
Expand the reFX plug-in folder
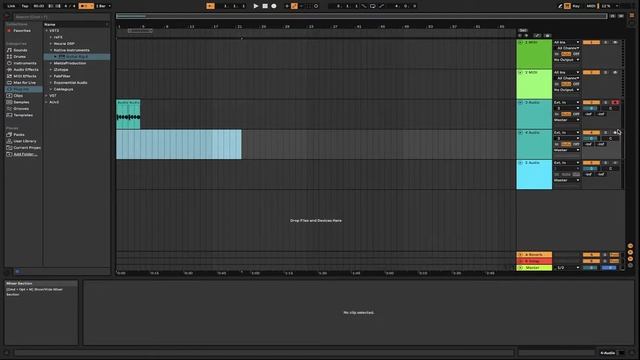[51, 37]
